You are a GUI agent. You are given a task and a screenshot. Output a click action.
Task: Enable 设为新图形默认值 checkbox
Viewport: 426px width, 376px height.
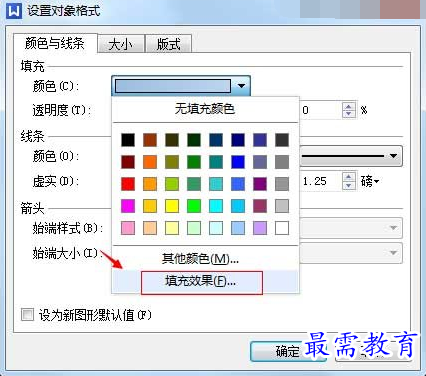pyautogui.click(x=27, y=314)
